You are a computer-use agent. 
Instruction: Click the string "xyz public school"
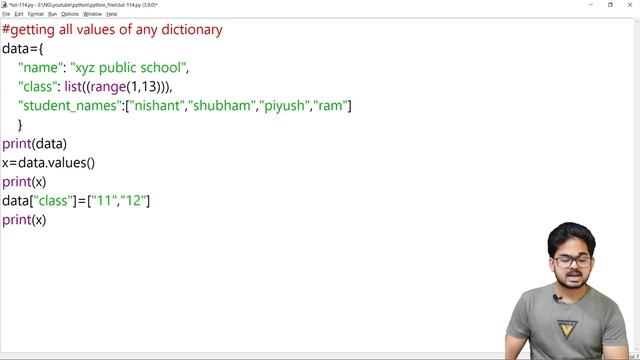128,67
